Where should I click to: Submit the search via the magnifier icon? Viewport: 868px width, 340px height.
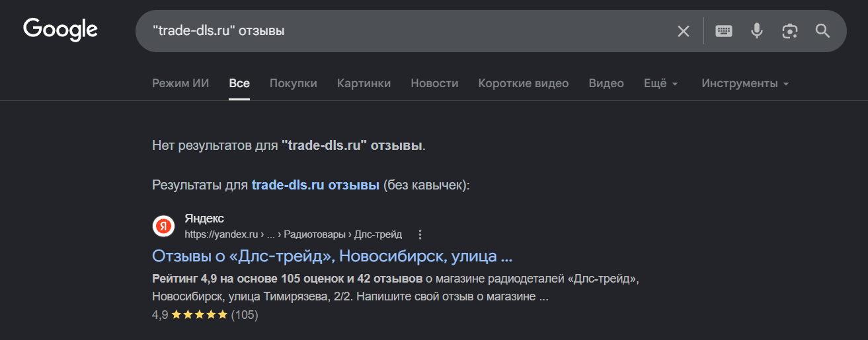(x=822, y=31)
